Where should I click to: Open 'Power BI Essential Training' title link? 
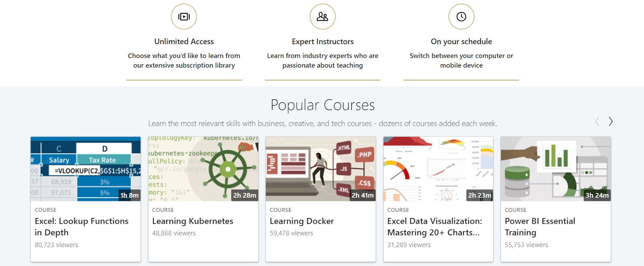[540, 227]
